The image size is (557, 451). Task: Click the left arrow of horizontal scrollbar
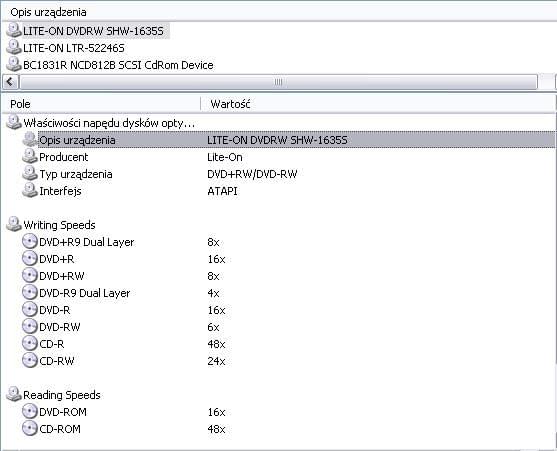click(x=10, y=82)
